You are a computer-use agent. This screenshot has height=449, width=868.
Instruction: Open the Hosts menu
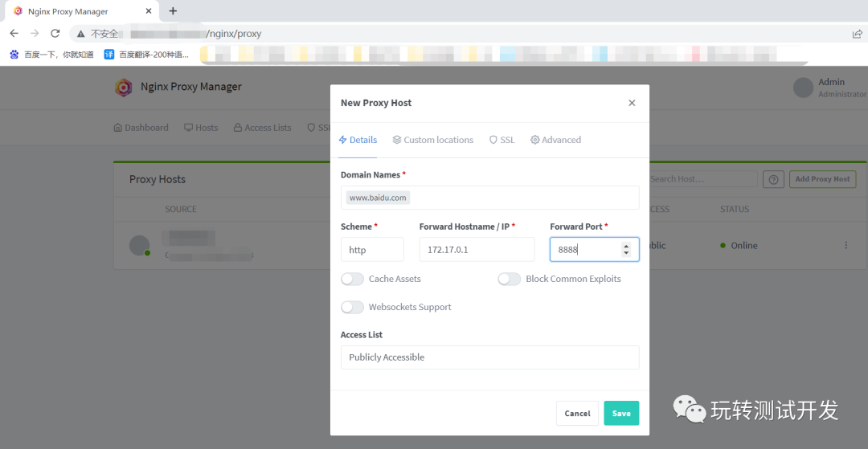(201, 128)
